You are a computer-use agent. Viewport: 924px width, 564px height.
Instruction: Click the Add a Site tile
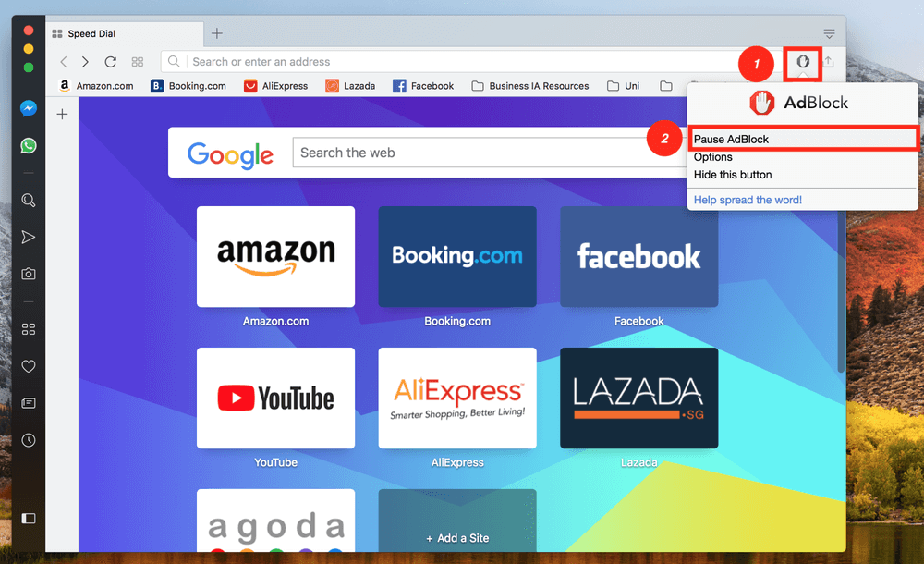click(457, 521)
